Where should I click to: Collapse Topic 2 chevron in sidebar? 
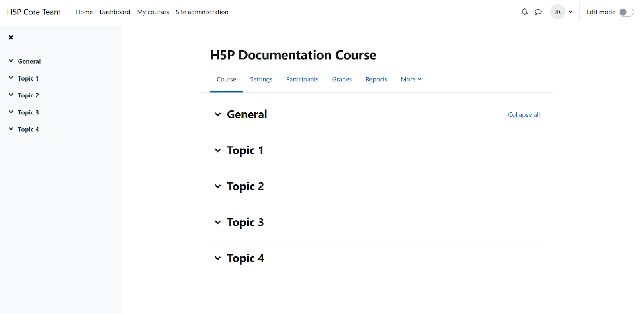point(11,95)
